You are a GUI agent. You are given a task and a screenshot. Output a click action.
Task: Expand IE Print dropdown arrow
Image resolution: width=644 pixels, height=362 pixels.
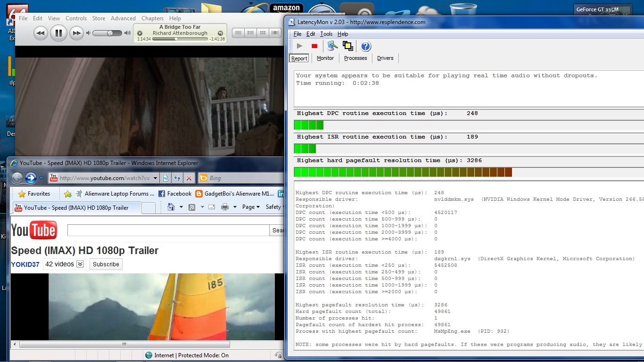(235, 207)
